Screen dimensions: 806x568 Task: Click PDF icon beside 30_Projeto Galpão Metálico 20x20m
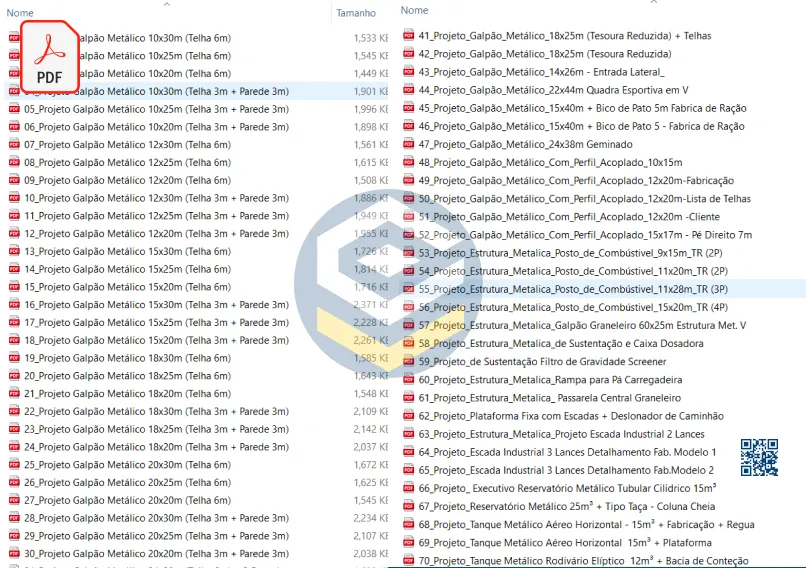14,554
